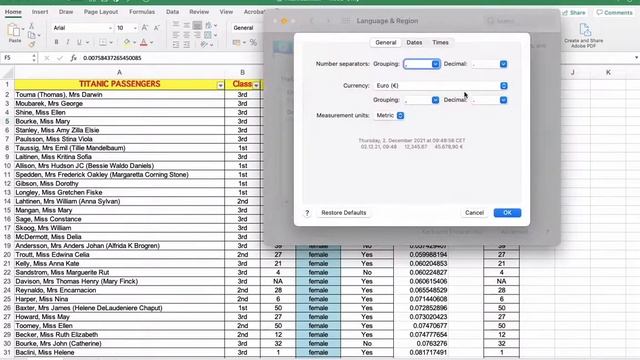Screen dimensions: 640x360
Task: Click the Name Box showing F5
Action: pos(18,58)
